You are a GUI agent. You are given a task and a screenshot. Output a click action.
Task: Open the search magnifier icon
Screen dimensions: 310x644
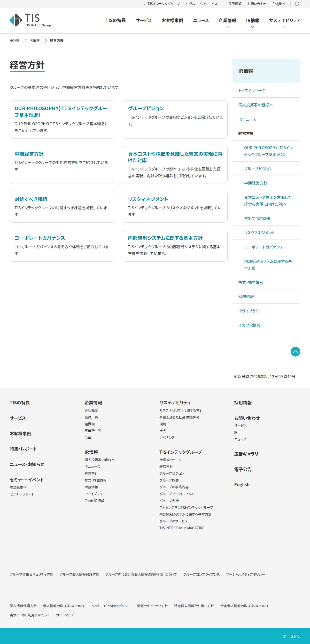coord(297,4)
